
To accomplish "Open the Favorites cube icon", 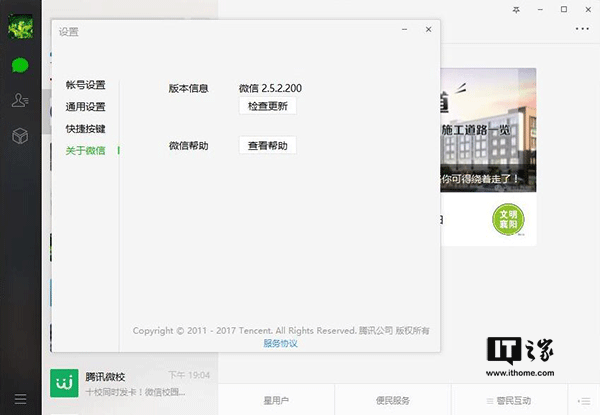I will click(20, 135).
